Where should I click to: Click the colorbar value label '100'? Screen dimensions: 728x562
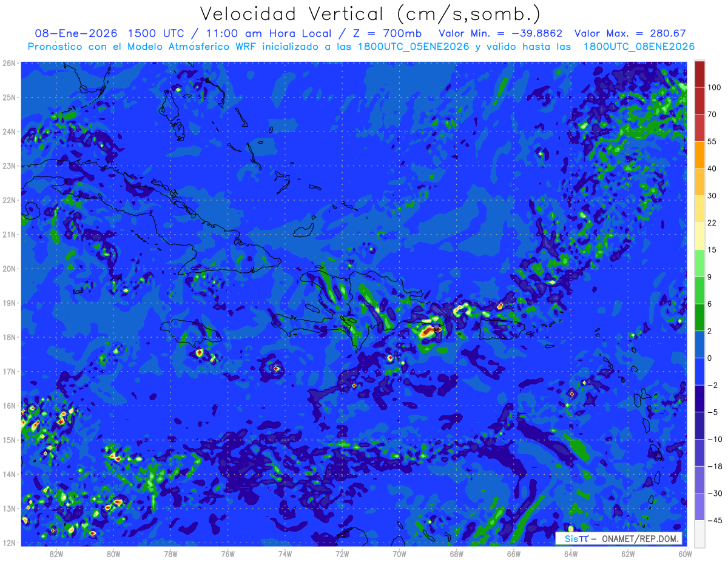click(715, 87)
